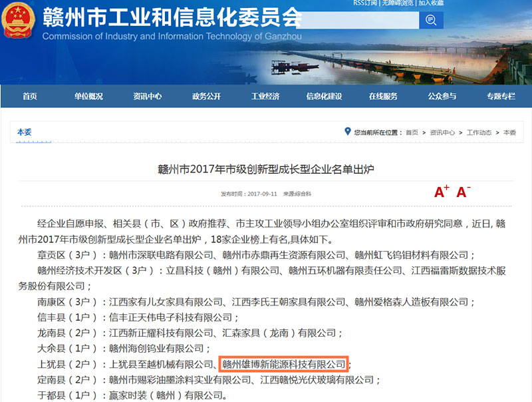Click the county label 信丰县（1户）
The image size is (532, 402).
pos(68,317)
